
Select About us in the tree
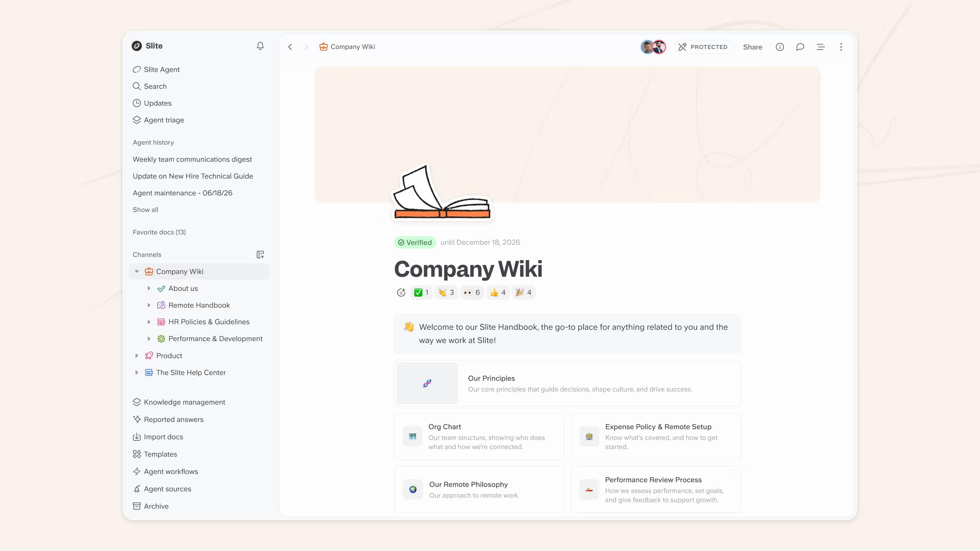click(183, 288)
